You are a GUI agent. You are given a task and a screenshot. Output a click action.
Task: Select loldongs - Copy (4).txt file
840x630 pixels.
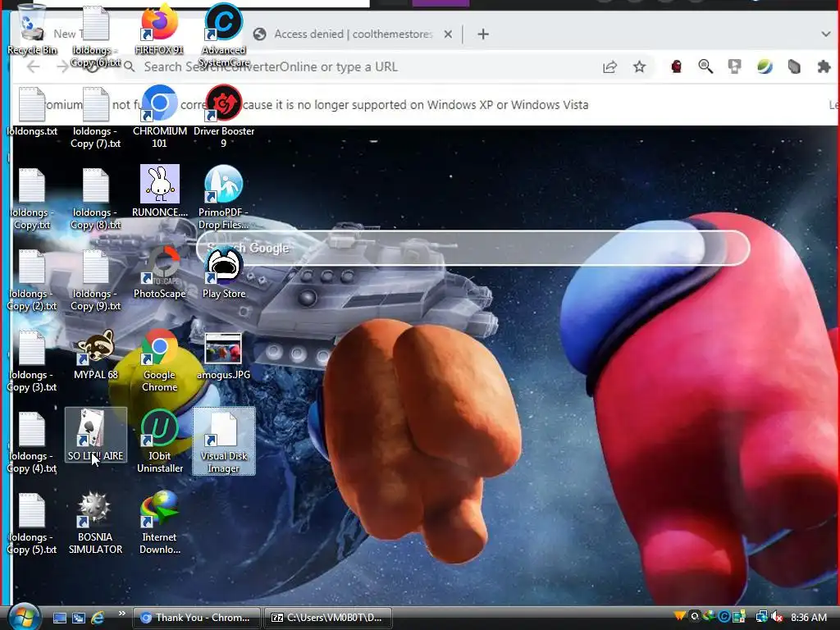(x=32, y=443)
